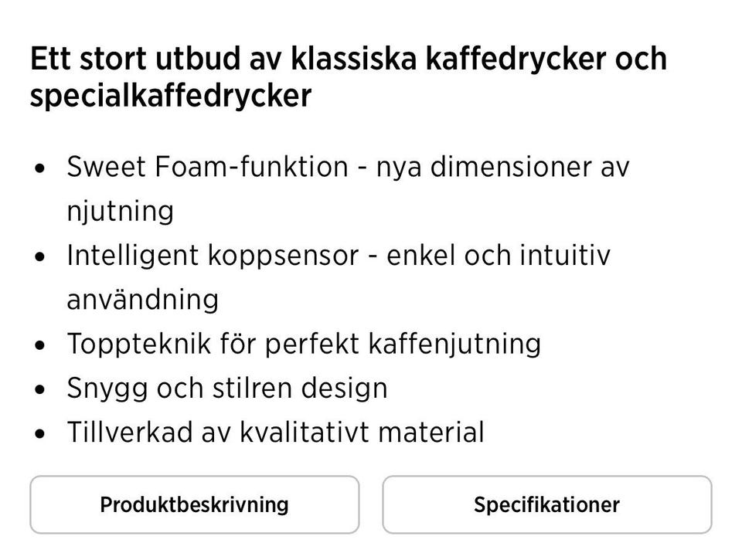Click the phrase nya dimensioner av

[x=502, y=167]
